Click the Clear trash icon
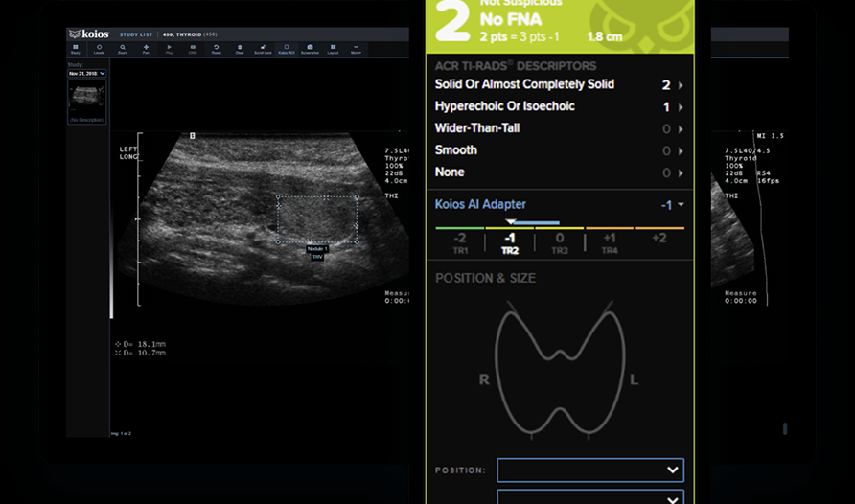Viewport: 855px width, 504px height. (239, 49)
